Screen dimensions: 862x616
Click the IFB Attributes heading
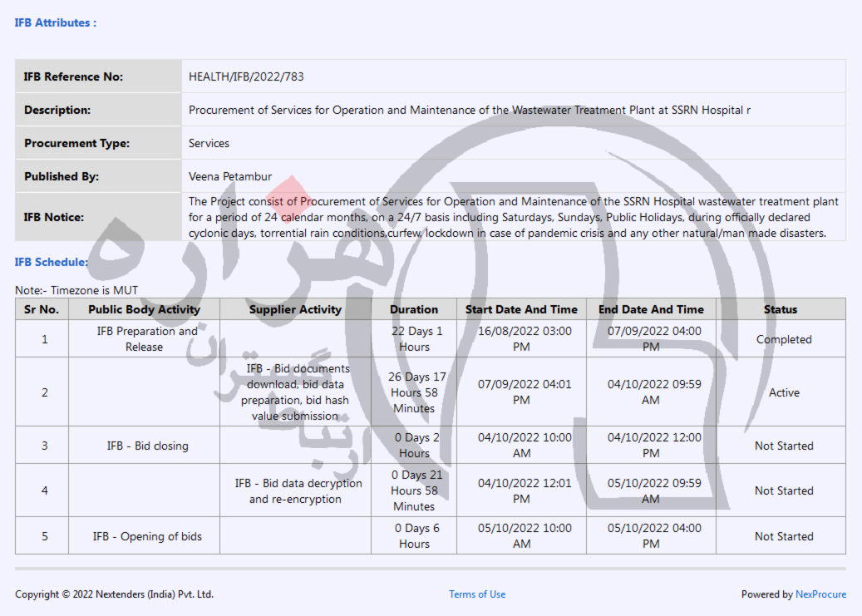[x=56, y=22]
